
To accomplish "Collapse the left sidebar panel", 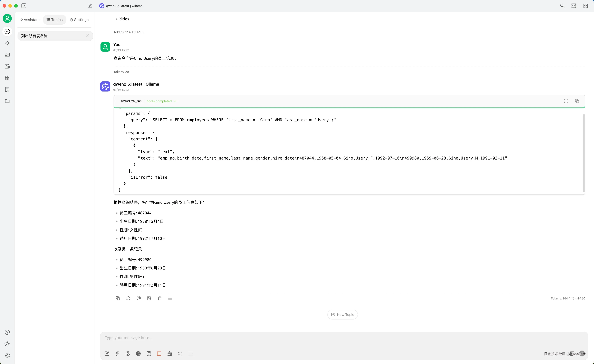I will (24, 6).
